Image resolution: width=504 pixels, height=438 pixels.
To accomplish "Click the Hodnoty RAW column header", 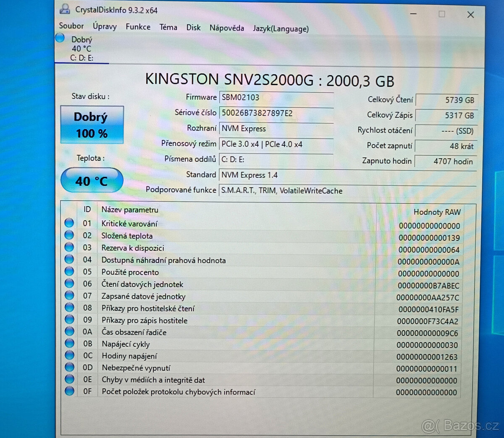I will pyautogui.click(x=437, y=212).
